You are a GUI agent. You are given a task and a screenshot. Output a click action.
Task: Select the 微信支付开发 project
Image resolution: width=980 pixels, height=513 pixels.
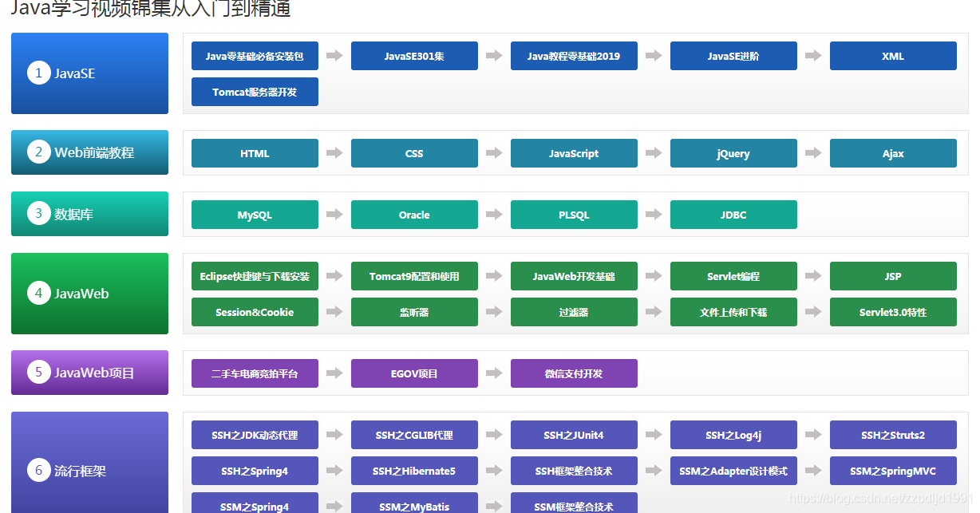pyautogui.click(x=574, y=373)
